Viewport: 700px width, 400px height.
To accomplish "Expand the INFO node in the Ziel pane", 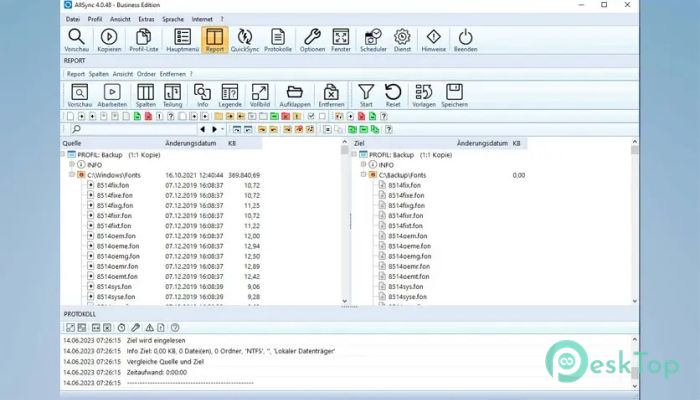I will 363,164.
